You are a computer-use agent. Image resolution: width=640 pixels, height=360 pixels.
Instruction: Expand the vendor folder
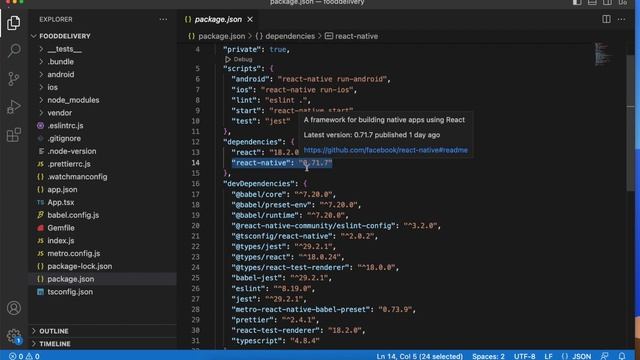point(102,113)
